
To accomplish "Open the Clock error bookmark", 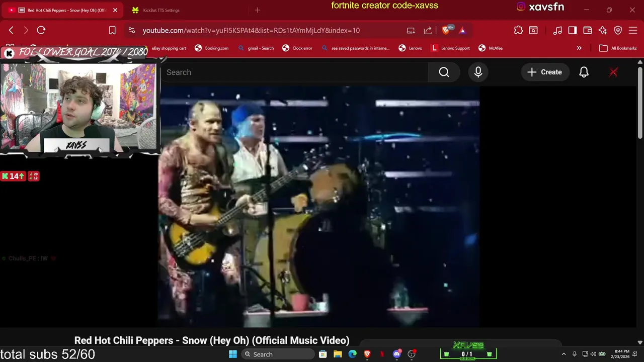I will [297, 48].
